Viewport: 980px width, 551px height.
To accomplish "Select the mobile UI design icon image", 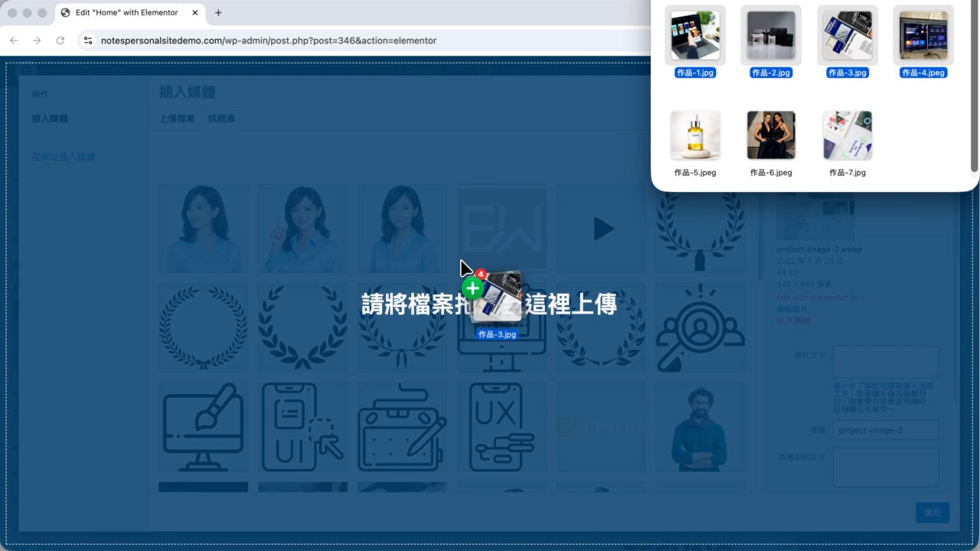I will (x=302, y=427).
